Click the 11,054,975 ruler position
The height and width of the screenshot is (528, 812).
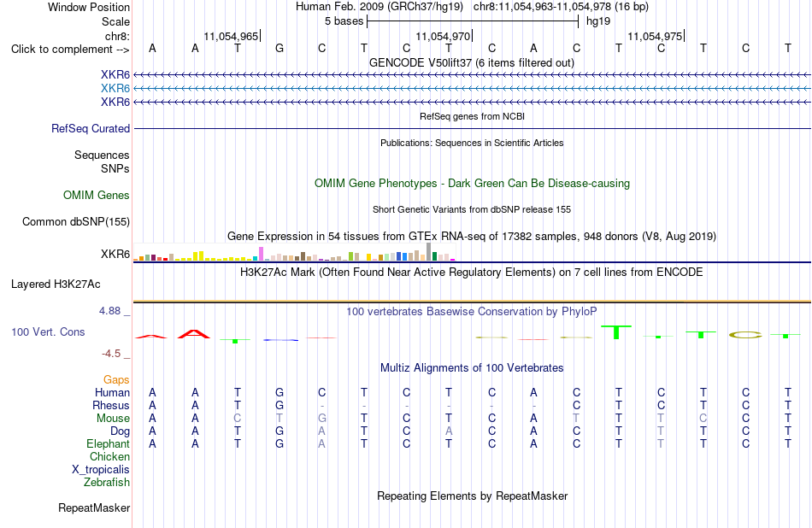pyautogui.click(x=655, y=36)
